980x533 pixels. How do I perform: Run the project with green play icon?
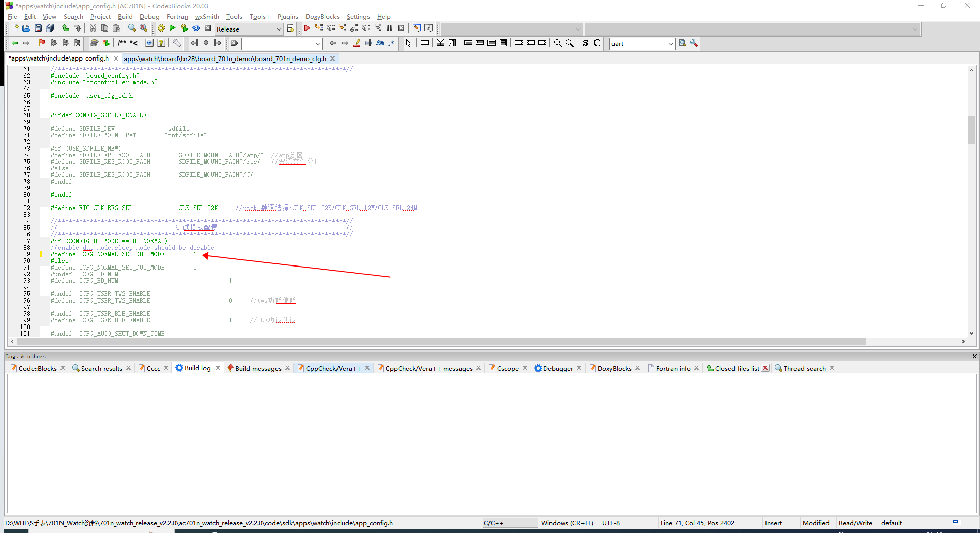pyautogui.click(x=172, y=28)
